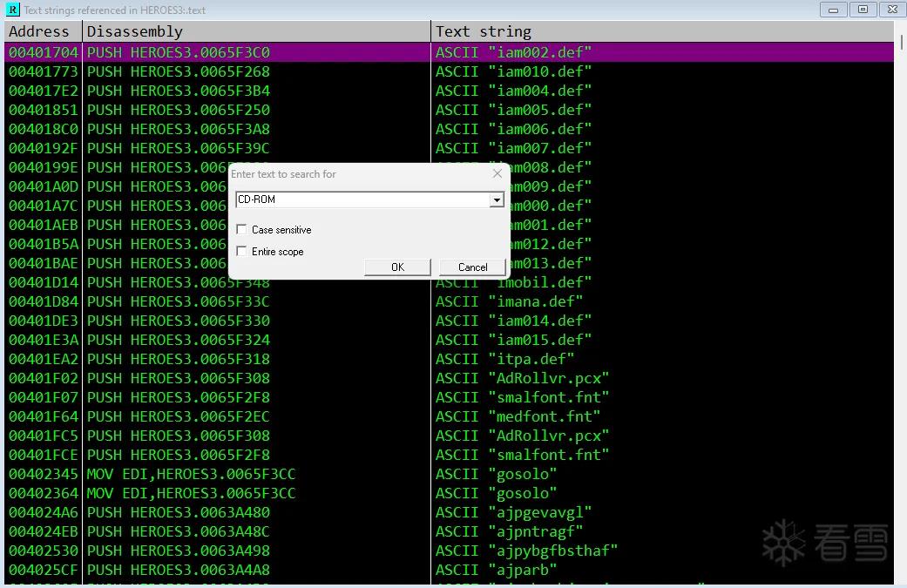Sort by the Address column header
This screenshot has height=588, width=907.
point(44,31)
